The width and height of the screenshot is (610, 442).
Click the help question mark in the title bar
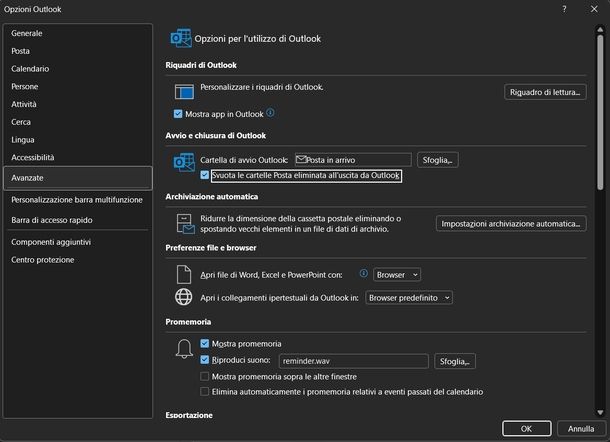(x=564, y=9)
